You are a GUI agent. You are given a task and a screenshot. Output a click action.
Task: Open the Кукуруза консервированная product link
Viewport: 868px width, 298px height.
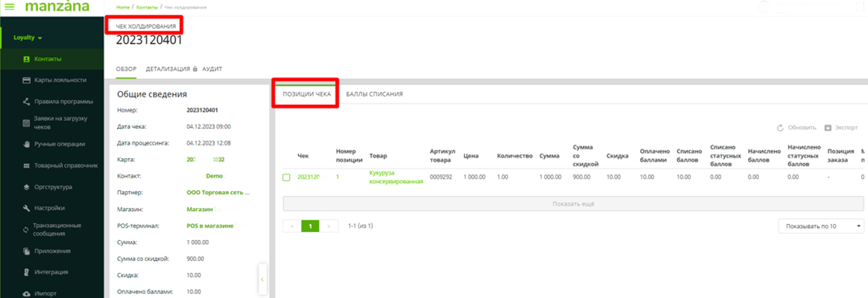[x=395, y=177]
